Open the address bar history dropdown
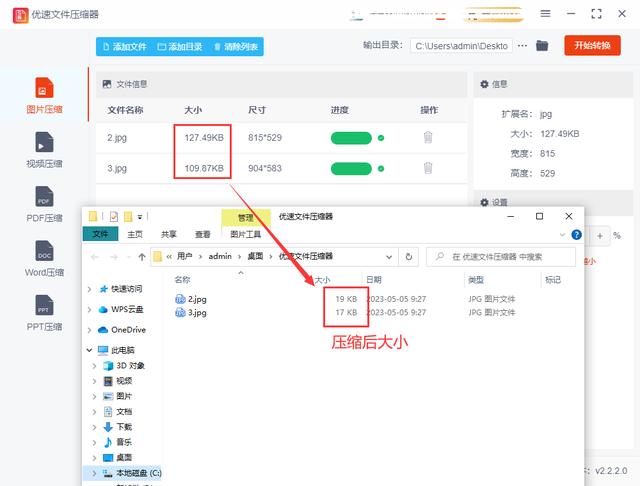The width and height of the screenshot is (640, 486). [x=389, y=257]
